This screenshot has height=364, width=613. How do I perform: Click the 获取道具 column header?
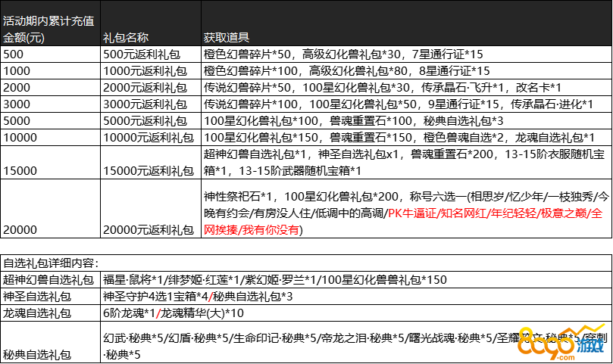tap(227, 37)
